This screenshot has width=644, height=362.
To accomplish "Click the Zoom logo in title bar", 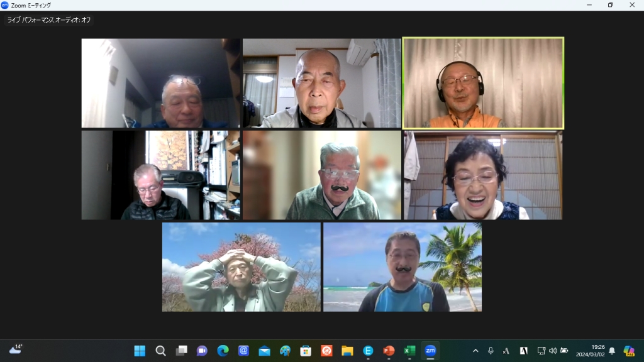I will coord(4,5).
